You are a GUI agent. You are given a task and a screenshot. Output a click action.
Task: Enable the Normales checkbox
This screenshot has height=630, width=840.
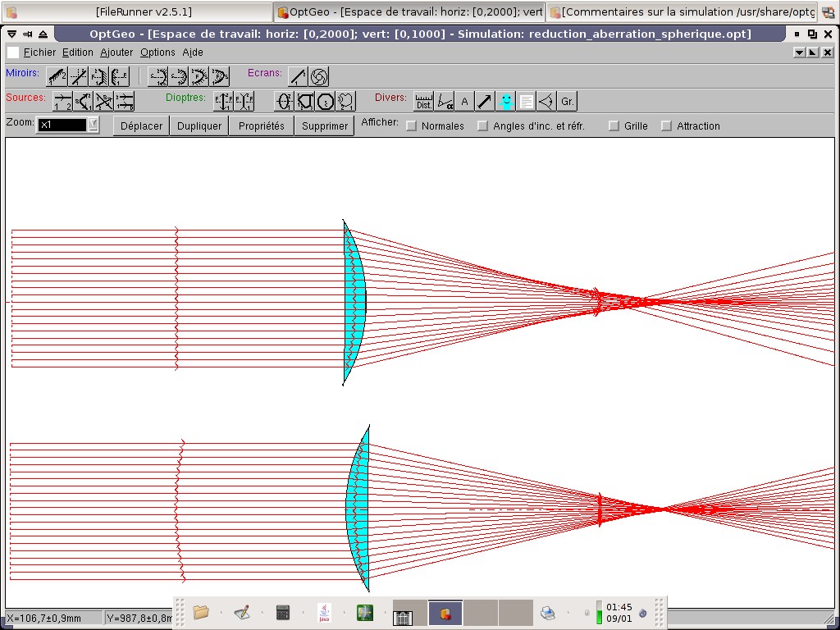point(412,126)
